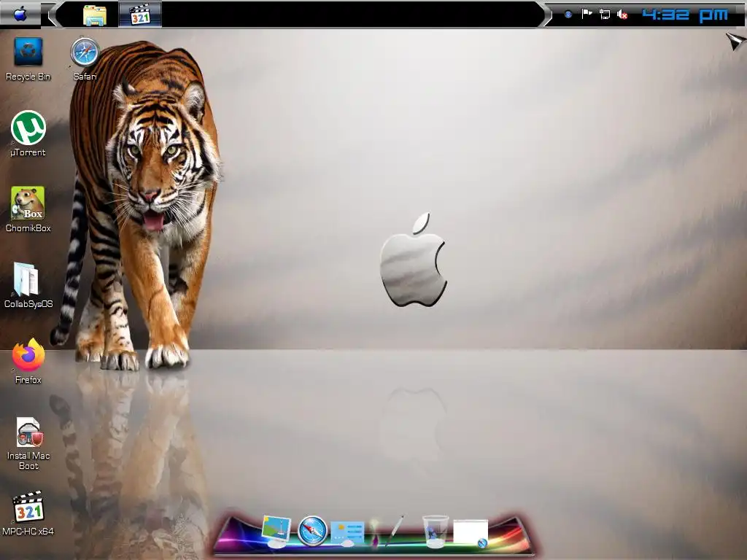This screenshot has width=747, height=560.
Task: Open File Explorer from the taskbar
Action: click(95, 15)
